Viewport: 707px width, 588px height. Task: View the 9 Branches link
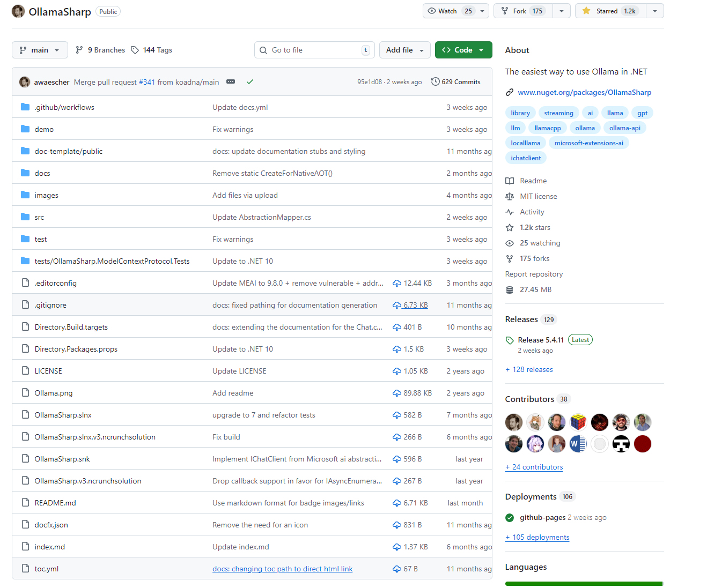point(100,50)
